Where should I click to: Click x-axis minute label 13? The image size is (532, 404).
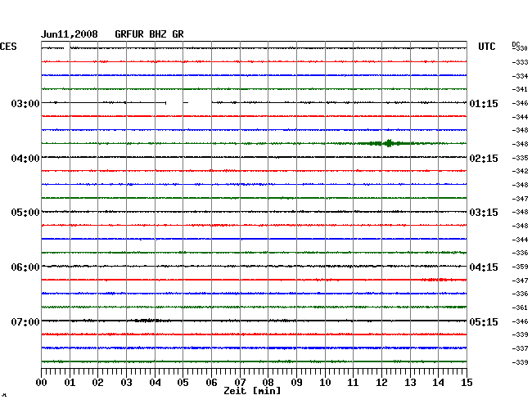click(410, 383)
